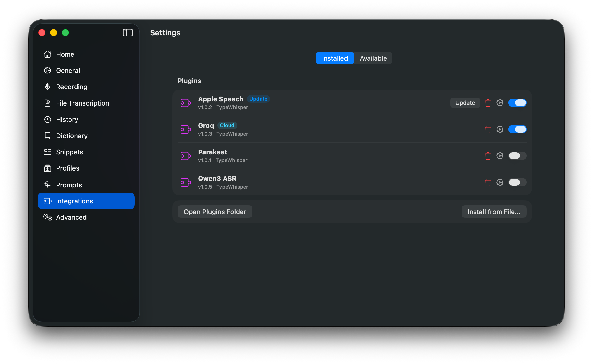
Task: Switch to the Available plugins tab
Action: click(373, 58)
